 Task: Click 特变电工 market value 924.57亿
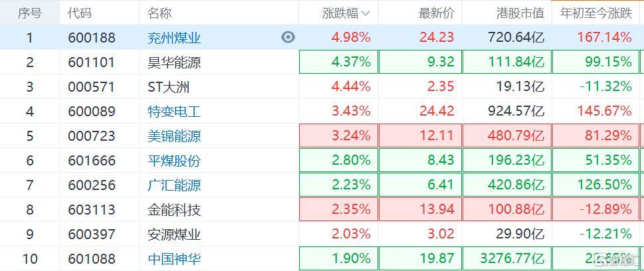(516, 112)
